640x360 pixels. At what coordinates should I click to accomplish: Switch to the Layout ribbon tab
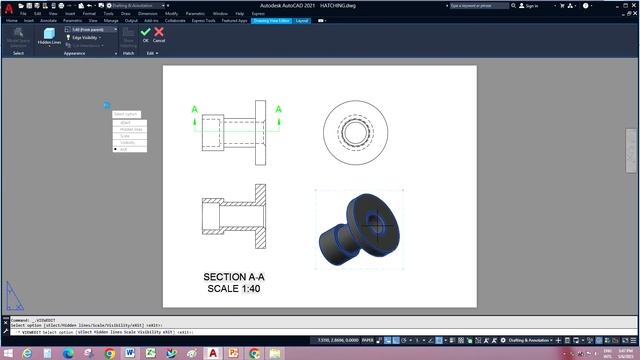pyautogui.click(x=302, y=20)
